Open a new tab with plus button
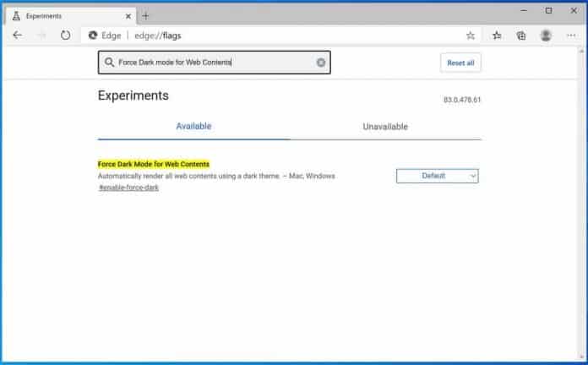 [145, 16]
